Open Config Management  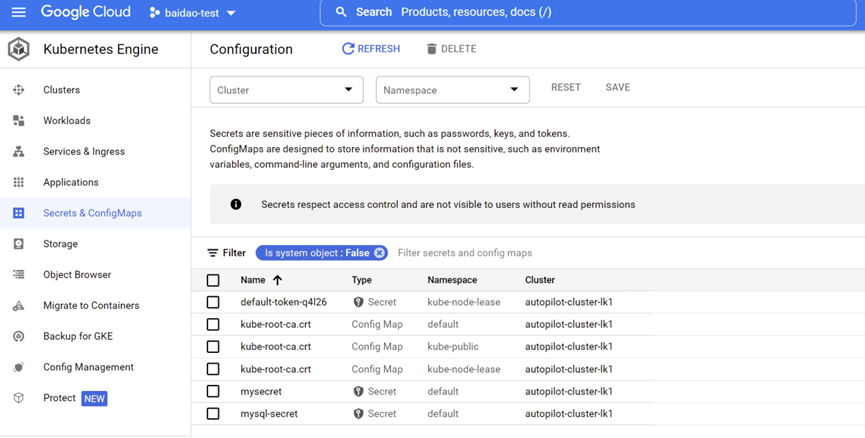tap(88, 367)
